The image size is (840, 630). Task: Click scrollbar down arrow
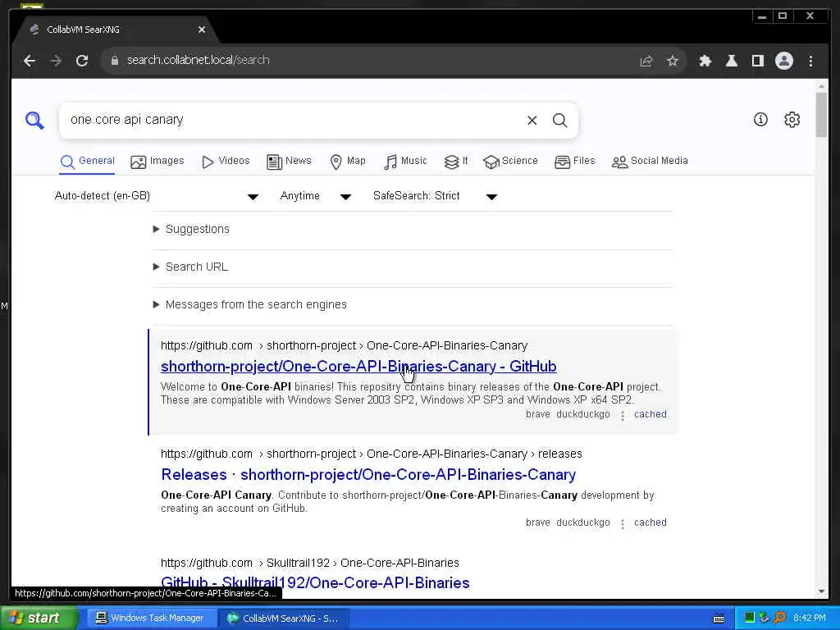click(821, 591)
